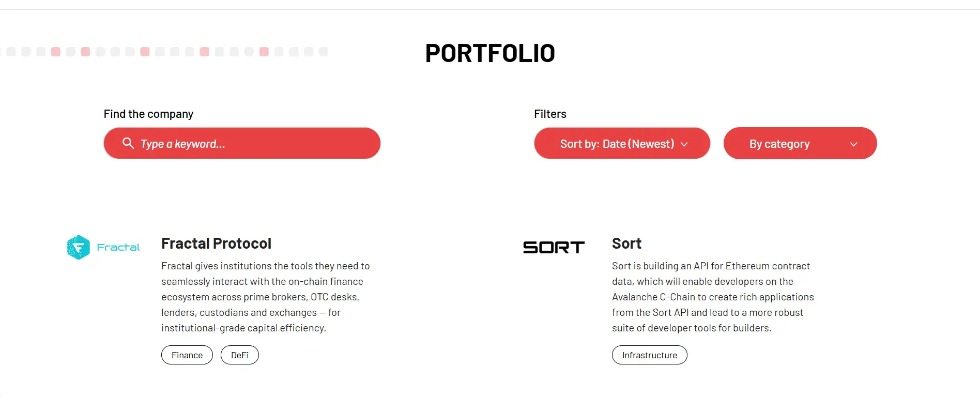Click the Sort company description paragraph
Screen dimensions: 980x396
713,297
